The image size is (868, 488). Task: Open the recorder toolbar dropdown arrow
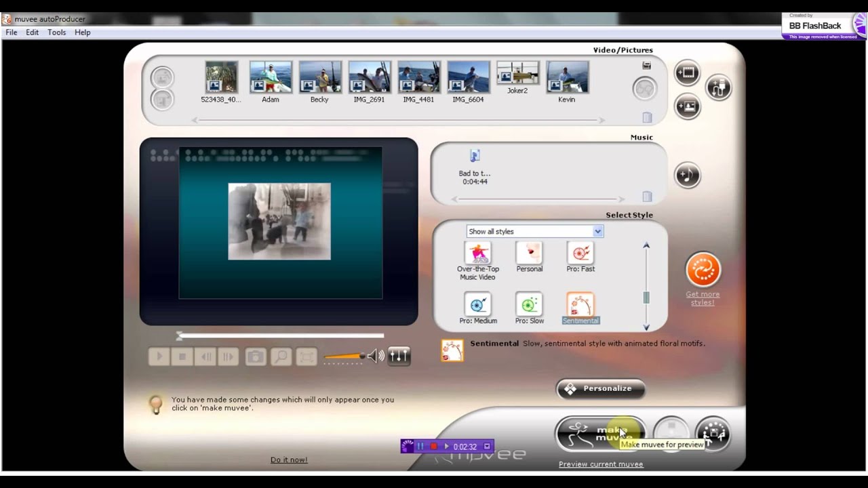coord(487,447)
